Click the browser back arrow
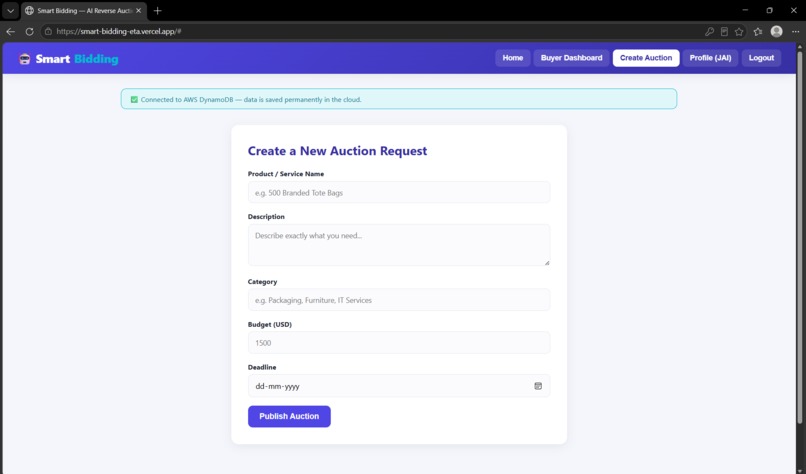Image resolution: width=806 pixels, height=474 pixels. point(11,31)
